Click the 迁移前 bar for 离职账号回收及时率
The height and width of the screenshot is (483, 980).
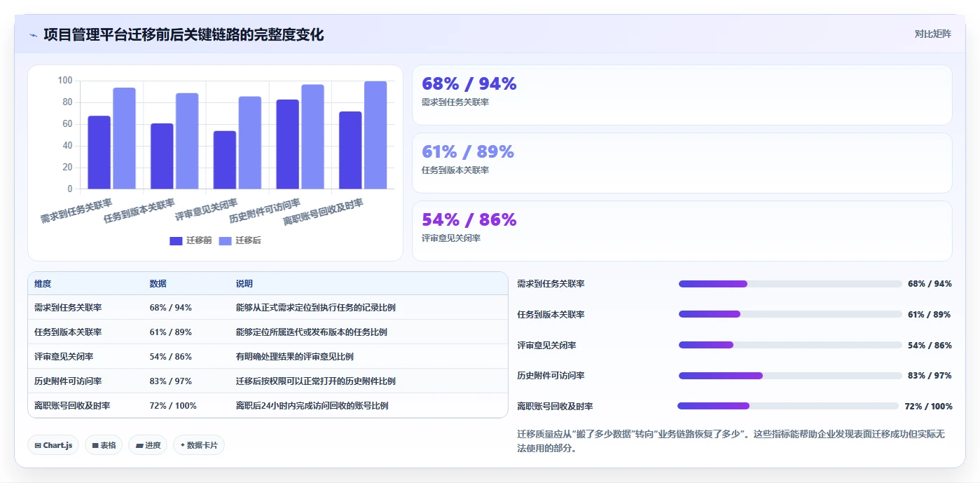coord(350,151)
